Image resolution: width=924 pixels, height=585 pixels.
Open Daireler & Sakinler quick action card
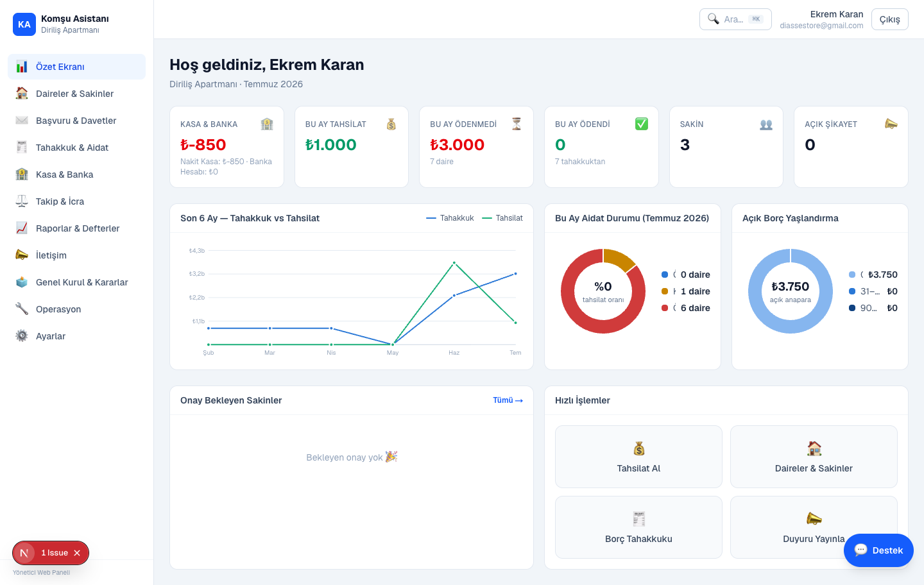click(814, 457)
